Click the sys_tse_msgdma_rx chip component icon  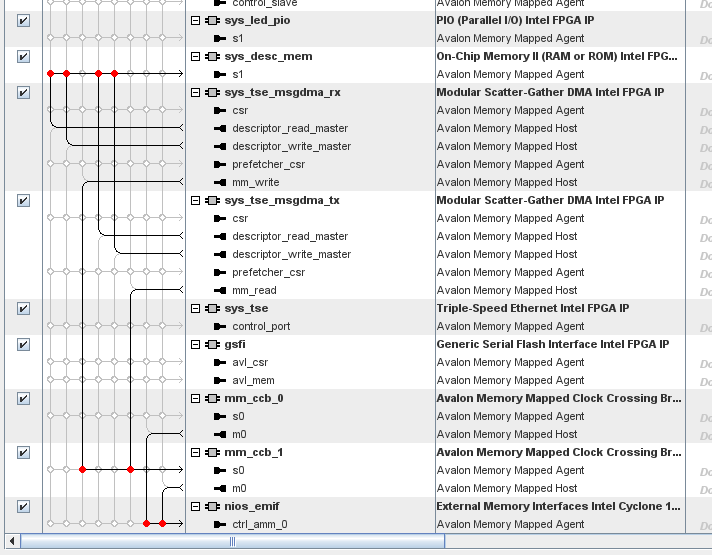click(x=212, y=92)
